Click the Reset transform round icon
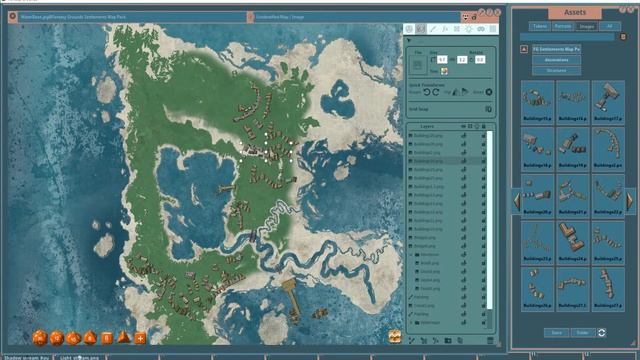The image size is (640, 360). pos(489,92)
